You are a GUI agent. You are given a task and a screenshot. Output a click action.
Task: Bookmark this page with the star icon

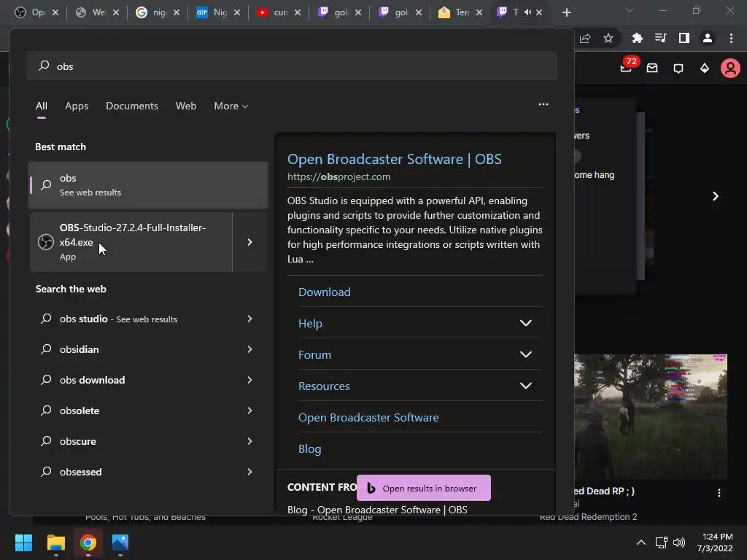[608, 38]
